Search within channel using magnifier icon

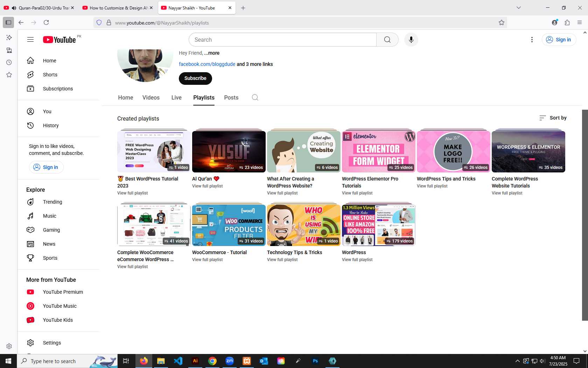[x=255, y=97]
